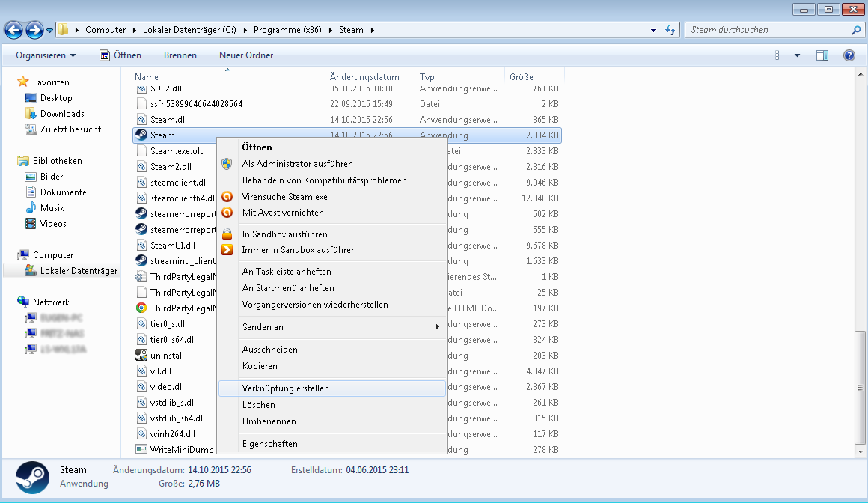Click the Öffnen toolbar button
The height and width of the screenshot is (503, 868).
click(120, 55)
